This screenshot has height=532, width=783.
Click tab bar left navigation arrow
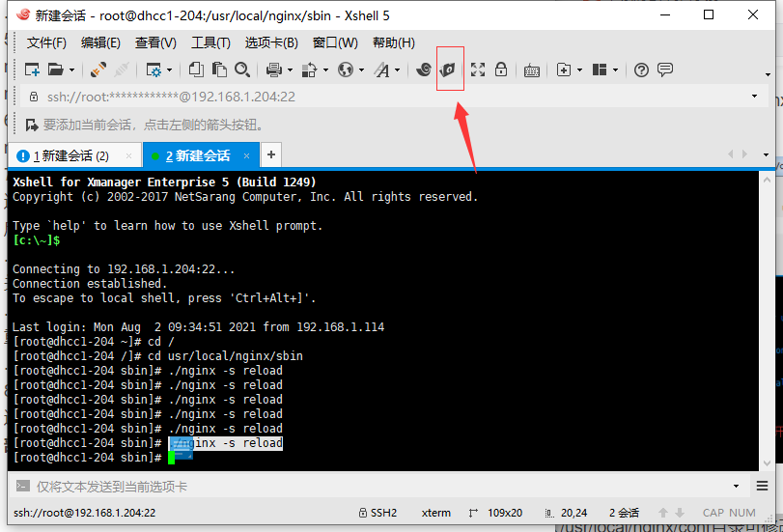click(x=731, y=154)
